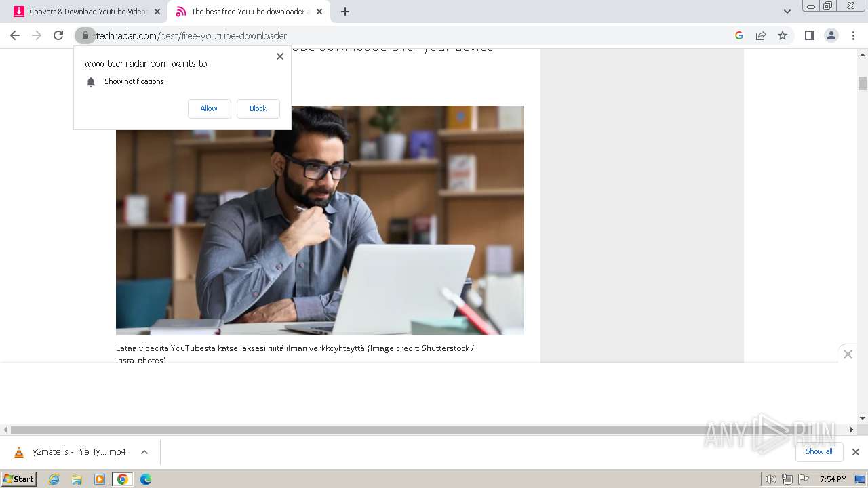
Task: Open File Explorer from taskbar
Action: click(x=77, y=479)
